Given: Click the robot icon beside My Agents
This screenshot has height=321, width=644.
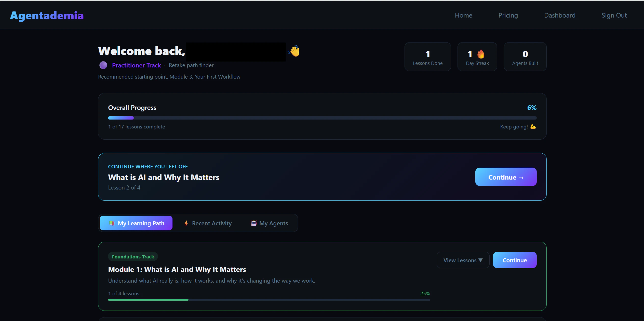Looking at the screenshot, I should point(253,223).
